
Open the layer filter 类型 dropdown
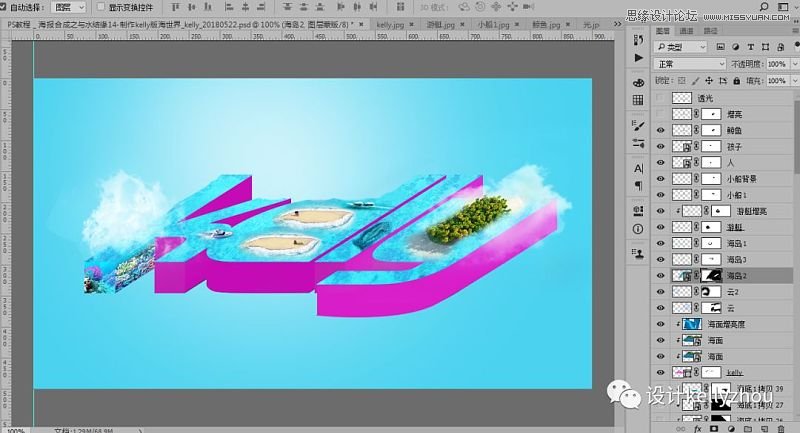pyautogui.click(x=680, y=47)
